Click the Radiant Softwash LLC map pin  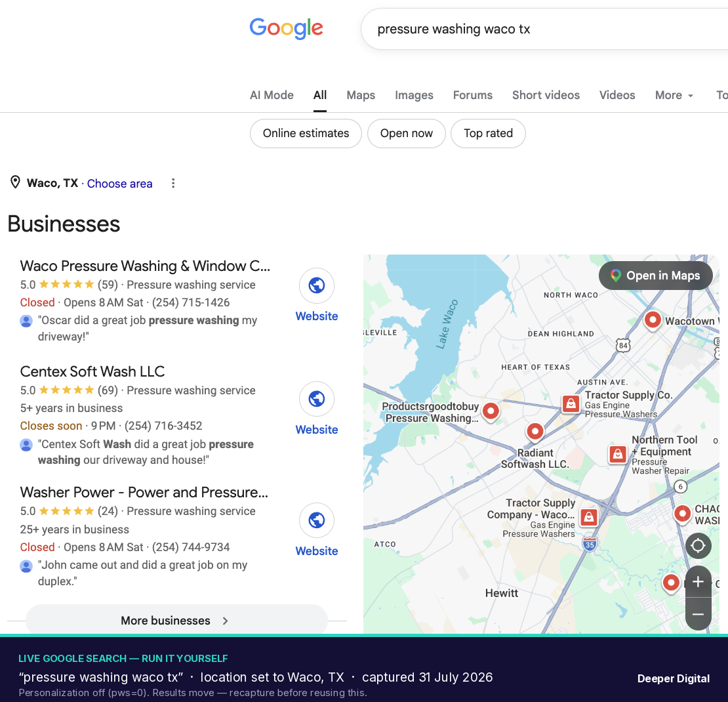click(x=535, y=432)
